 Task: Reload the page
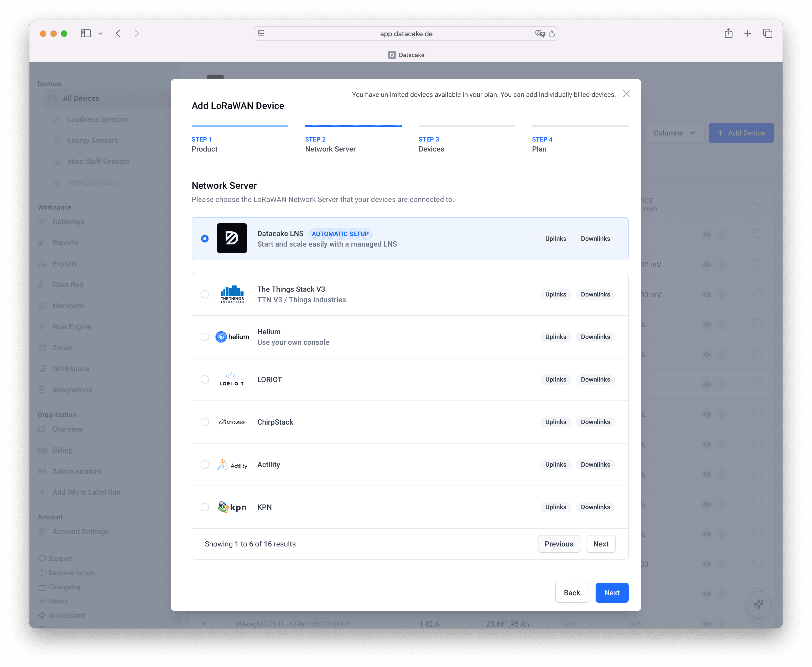click(552, 34)
